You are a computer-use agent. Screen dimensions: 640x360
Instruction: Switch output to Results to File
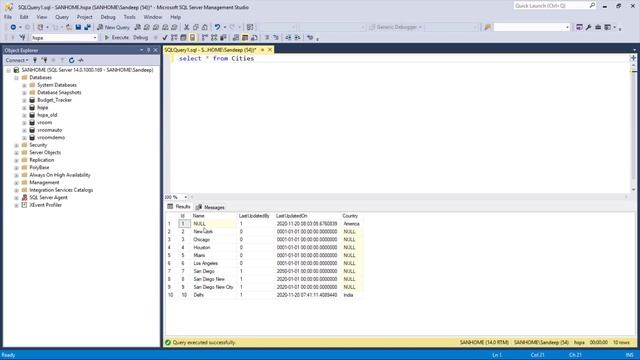pos(254,38)
